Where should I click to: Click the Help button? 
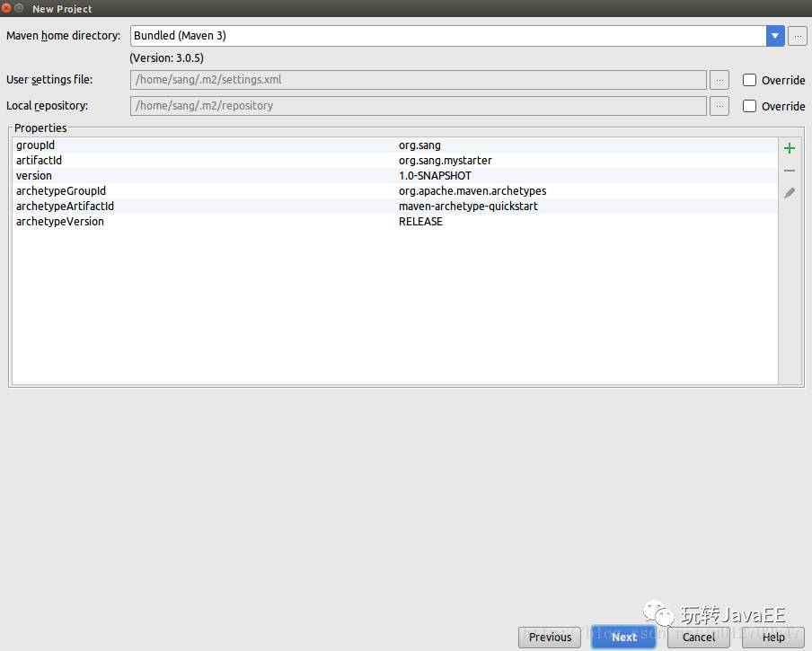click(x=773, y=637)
